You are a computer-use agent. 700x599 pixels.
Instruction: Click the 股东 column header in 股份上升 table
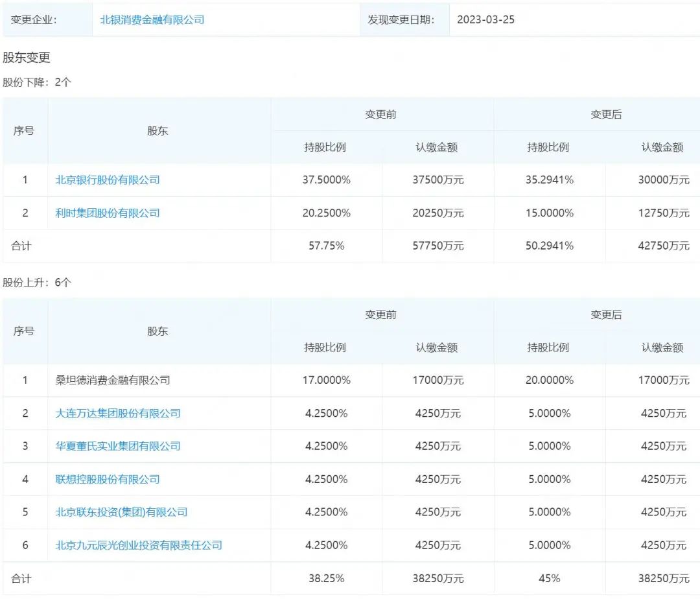157,331
